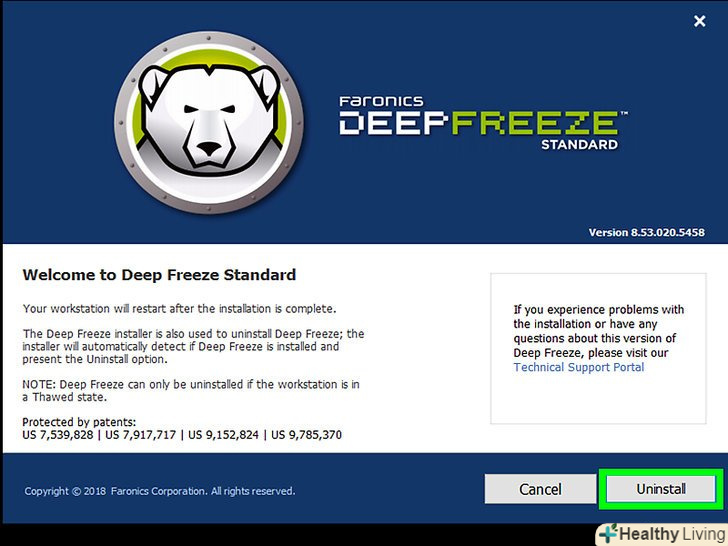Click the paragraph about installer also uninstalling
Screen dimensions: 728x546
193,346
